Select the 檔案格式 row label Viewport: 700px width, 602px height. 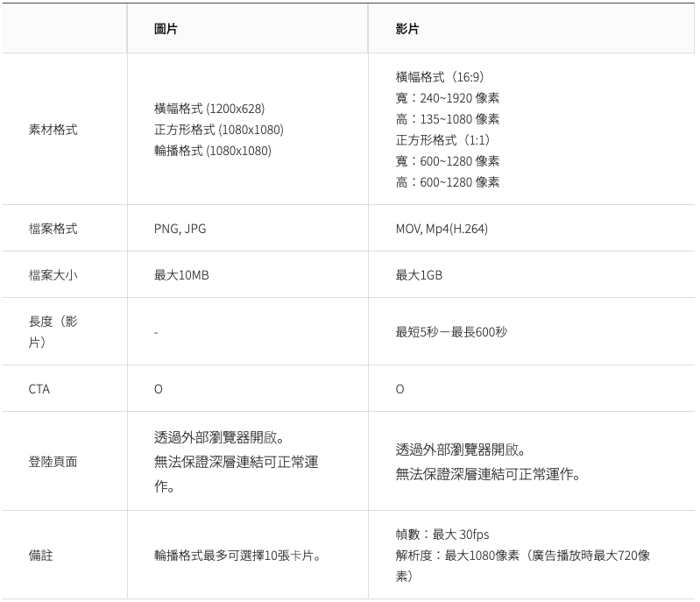point(53,229)
